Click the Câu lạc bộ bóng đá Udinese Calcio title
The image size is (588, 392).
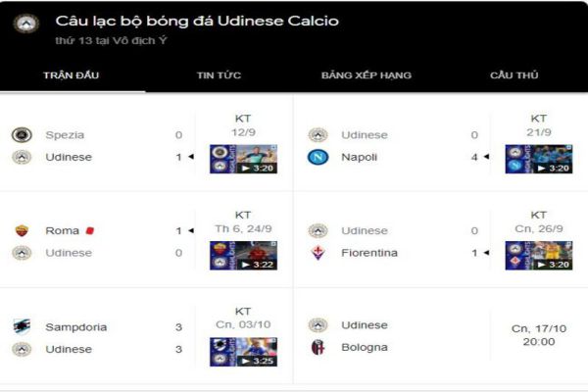(197, 21)
